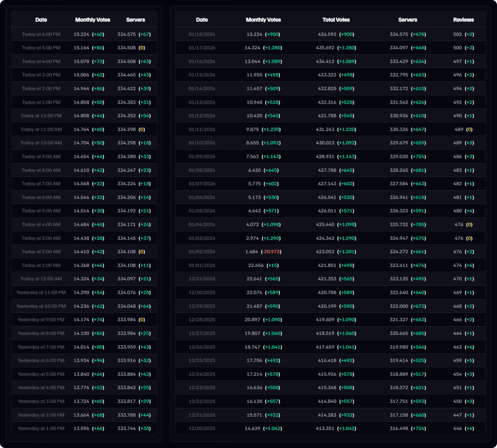Click the +900 gain next to 15.224
The image size is (497, 448).
(x=273, y=34)
